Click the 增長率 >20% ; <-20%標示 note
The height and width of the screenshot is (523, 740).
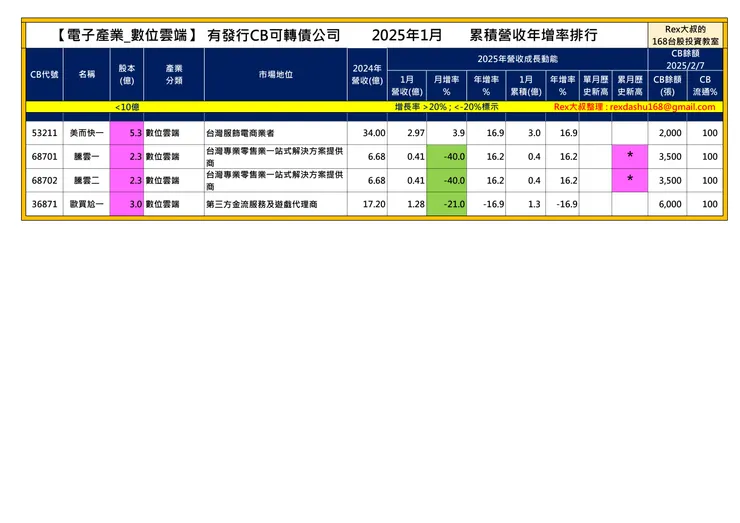[446, 107]
